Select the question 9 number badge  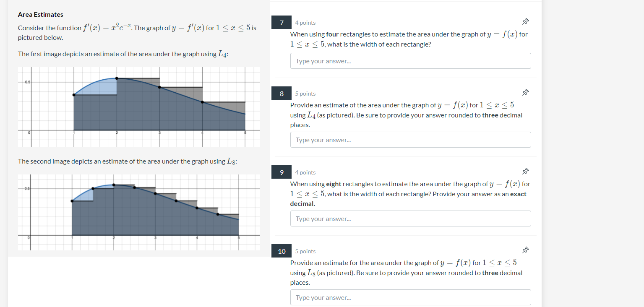281,172
